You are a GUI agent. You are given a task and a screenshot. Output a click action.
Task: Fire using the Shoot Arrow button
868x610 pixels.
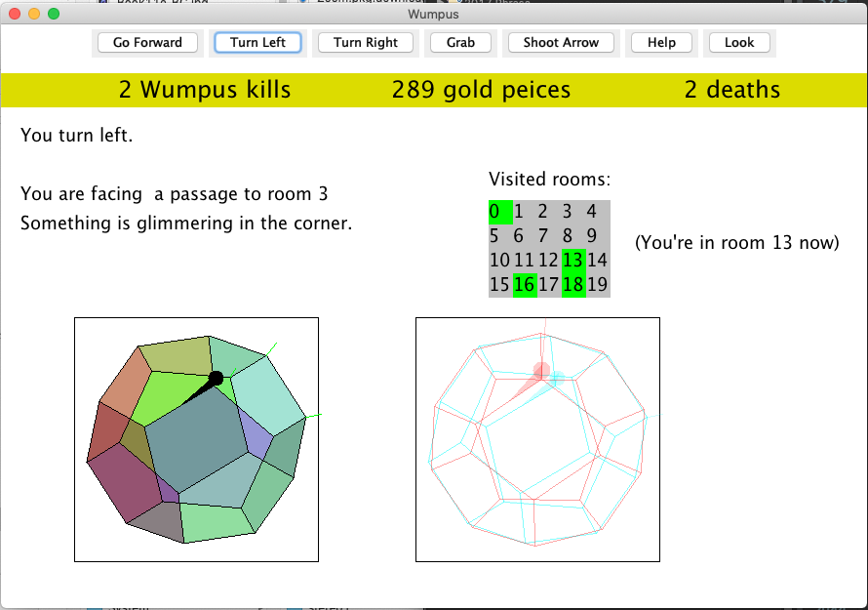561,43
